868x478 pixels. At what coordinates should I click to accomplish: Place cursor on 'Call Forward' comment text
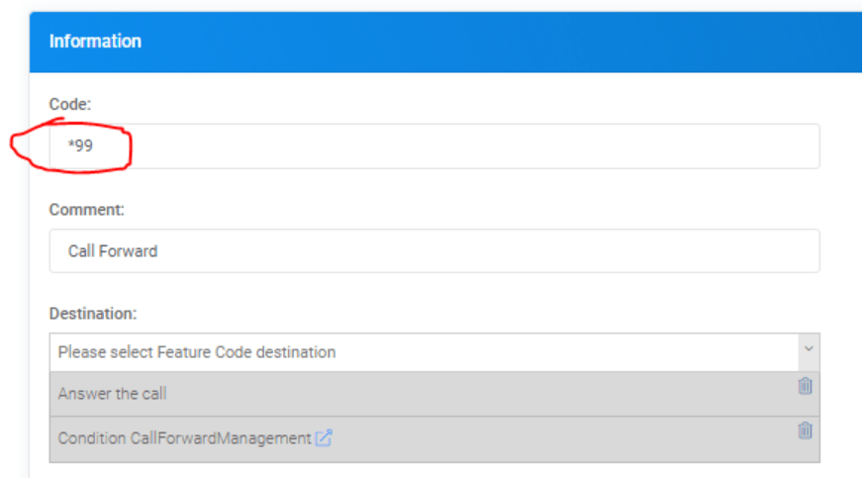click(113, 251)
